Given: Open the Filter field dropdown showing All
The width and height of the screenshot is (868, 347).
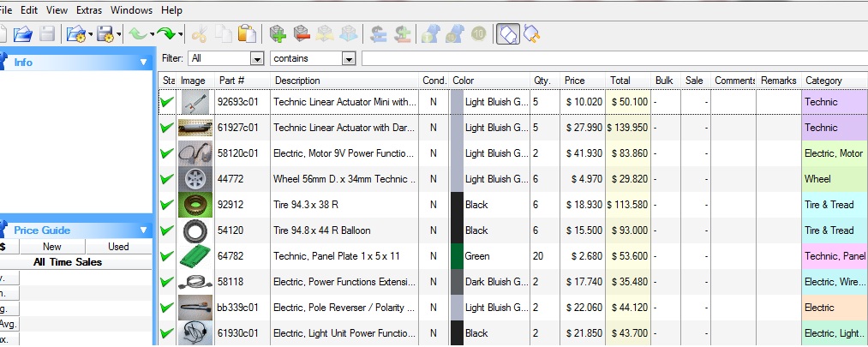Looking at the screenshot, I should tap(257, 58).
